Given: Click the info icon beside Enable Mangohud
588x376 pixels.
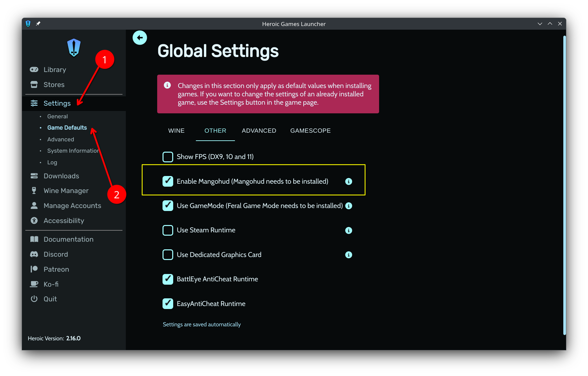Looking at the screenshot, I should pyautogui.click(x=348, y=181).
